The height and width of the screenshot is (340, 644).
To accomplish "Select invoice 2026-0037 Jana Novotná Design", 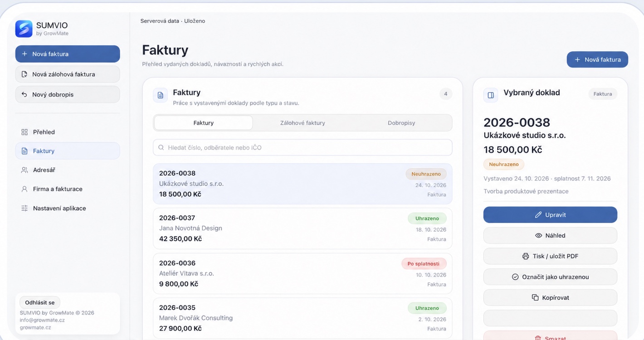I will tap(302, 228).
